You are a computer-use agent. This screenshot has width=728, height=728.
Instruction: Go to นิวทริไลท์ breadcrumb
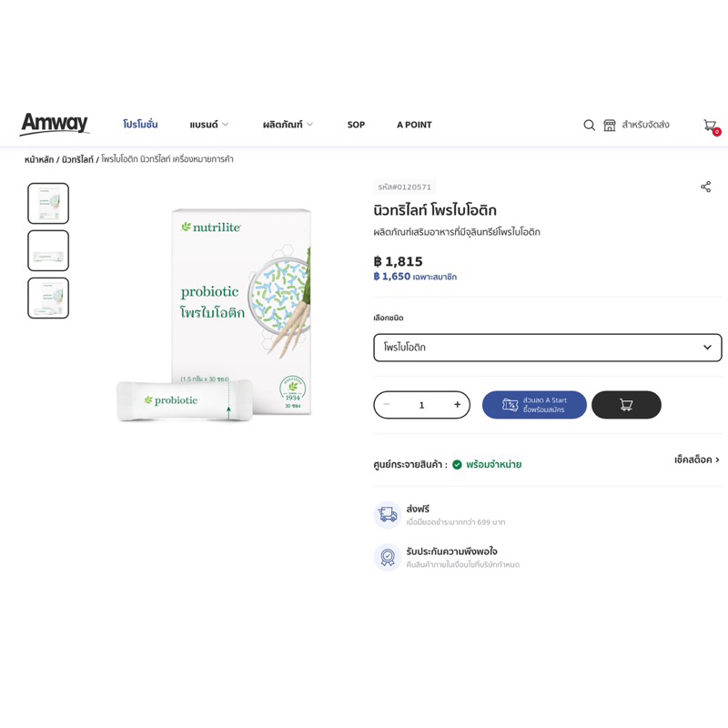(x=77, y=160)
